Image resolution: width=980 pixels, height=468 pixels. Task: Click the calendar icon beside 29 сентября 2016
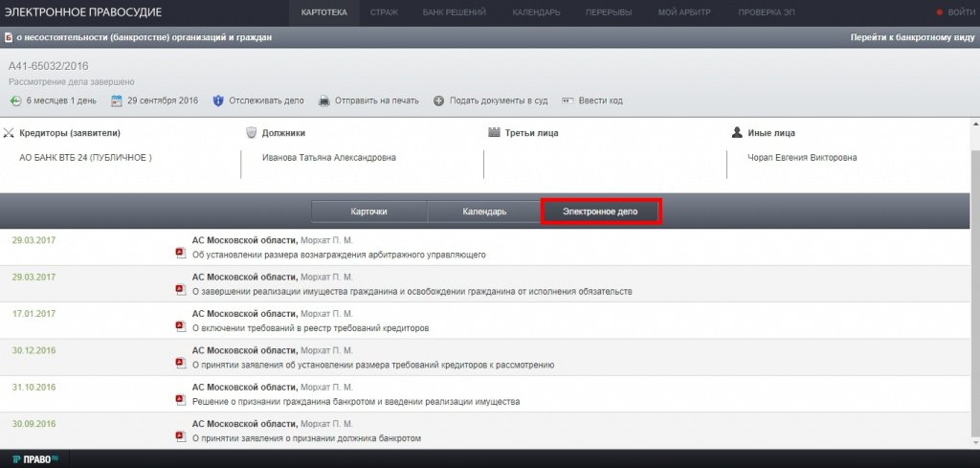click(x=117, y=100)
